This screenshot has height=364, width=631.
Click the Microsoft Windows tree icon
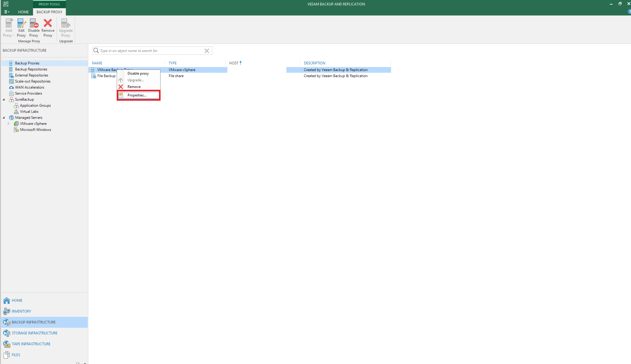click(x=16, y=130)
